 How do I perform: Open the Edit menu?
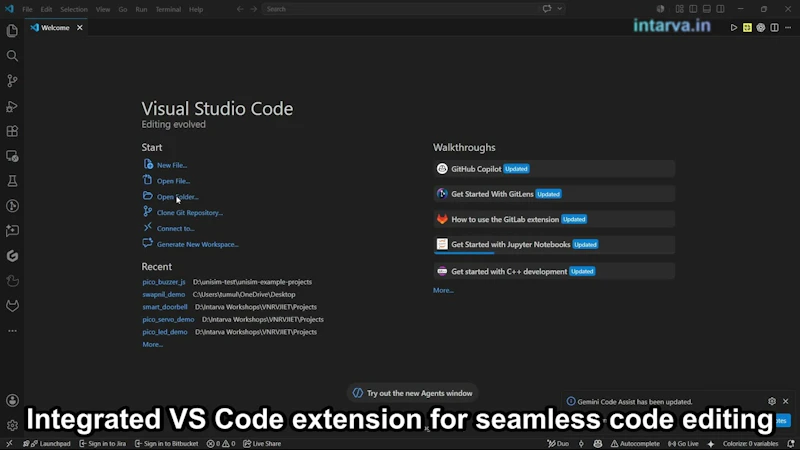point(46,9)
